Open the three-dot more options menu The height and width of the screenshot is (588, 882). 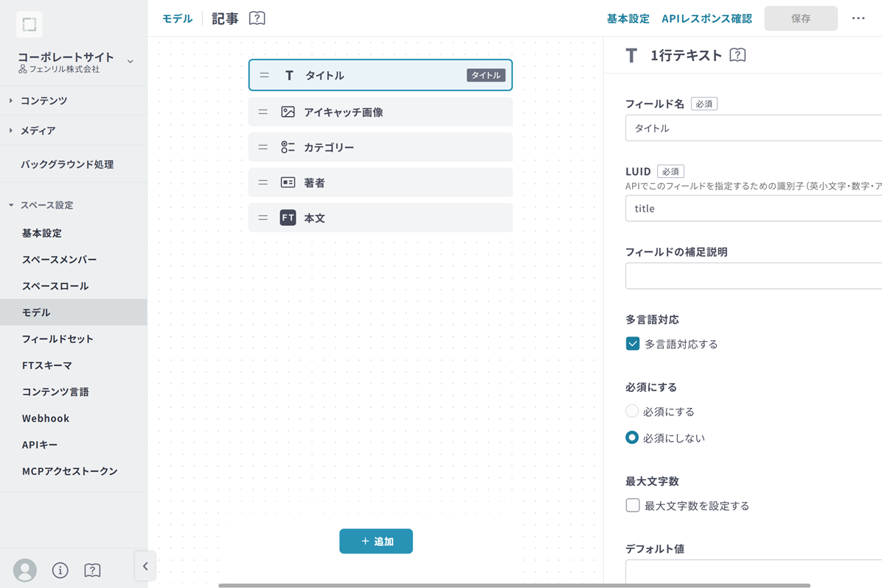(x=858, y=18)
